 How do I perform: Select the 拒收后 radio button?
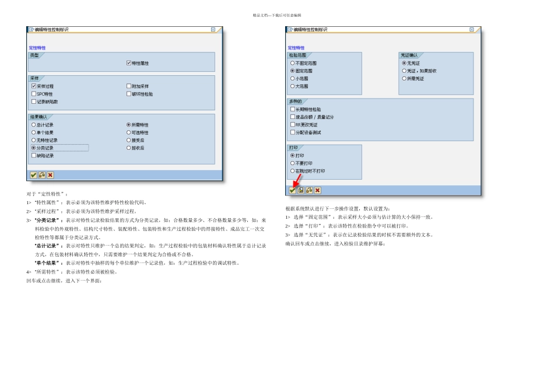[x=129, y=148]
